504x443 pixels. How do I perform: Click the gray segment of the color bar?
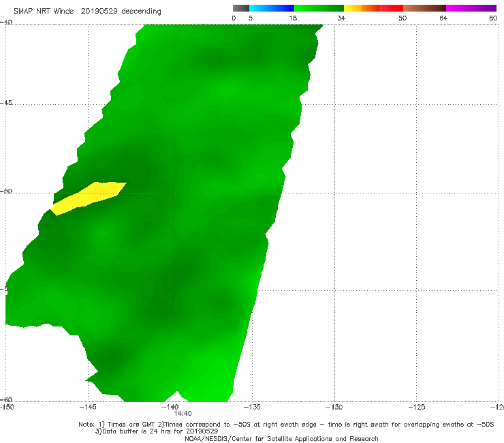coord(240,8)
